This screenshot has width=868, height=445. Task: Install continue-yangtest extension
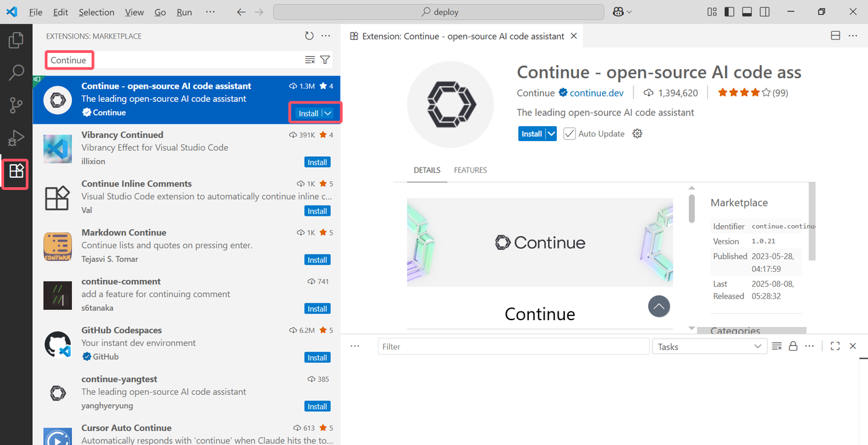coord(317,406)
